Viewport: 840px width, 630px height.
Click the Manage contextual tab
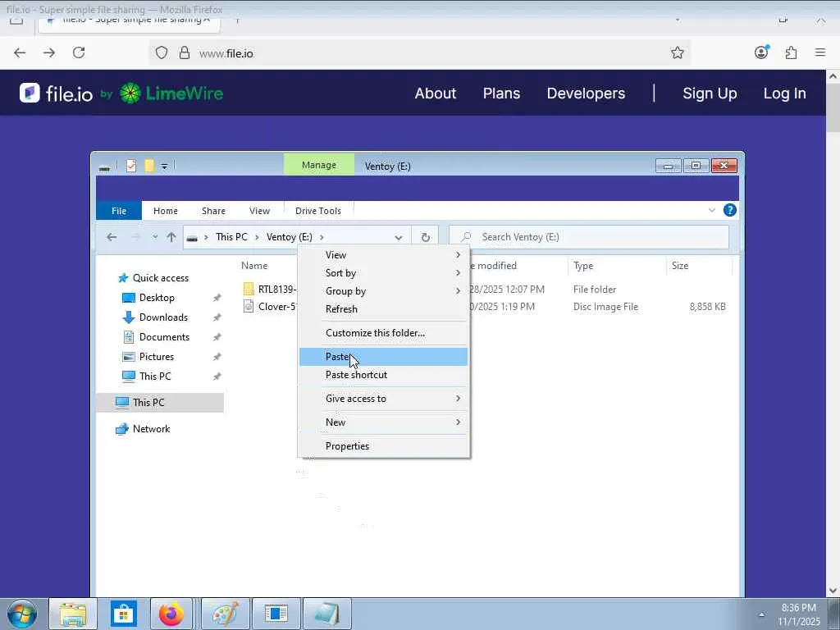pyautogui.click(x=319, y=165)
